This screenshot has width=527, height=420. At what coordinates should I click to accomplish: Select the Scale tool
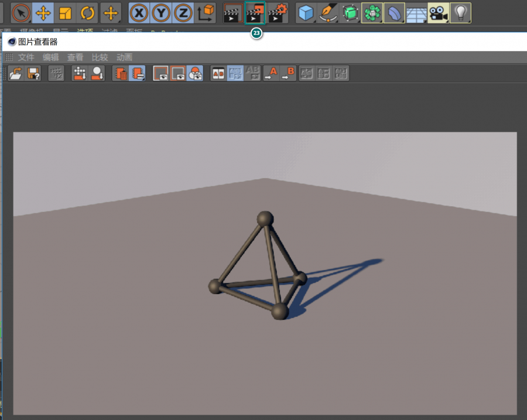click(x=66, y=13)
